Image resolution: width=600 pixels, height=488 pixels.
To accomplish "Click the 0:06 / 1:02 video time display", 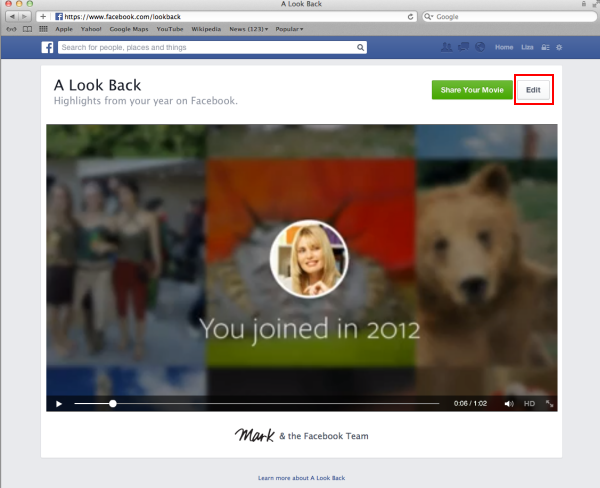I will coord(470,403).
